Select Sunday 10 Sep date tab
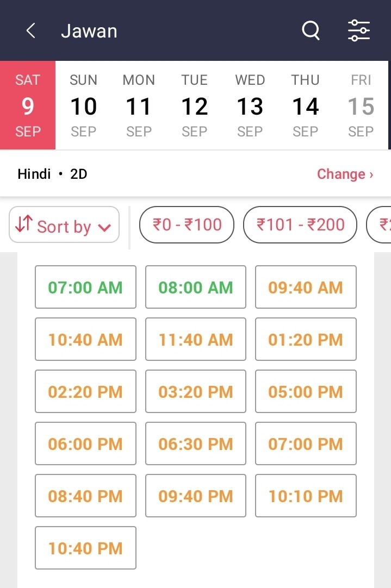The image size is (391, 588). 84,105
